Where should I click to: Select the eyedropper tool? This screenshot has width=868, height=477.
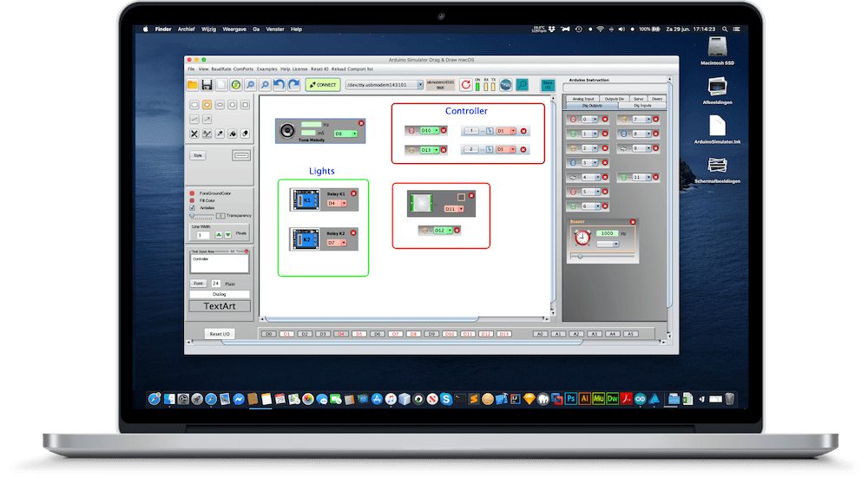pos(220,134)
